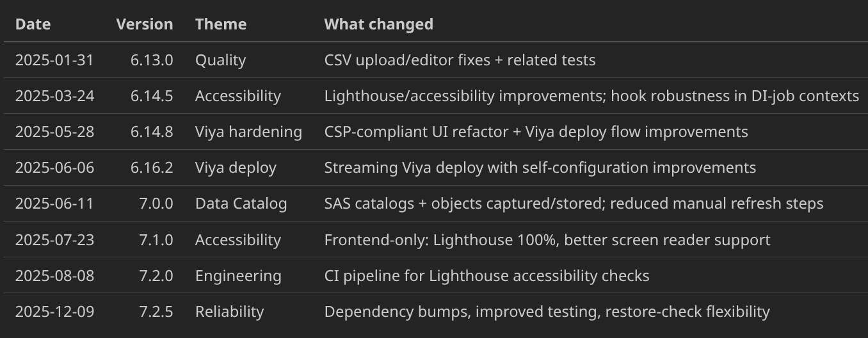This screenshot has width=868, height=338.
Task: Click the Reliability theme cell
Action: (x=229, y=311)
